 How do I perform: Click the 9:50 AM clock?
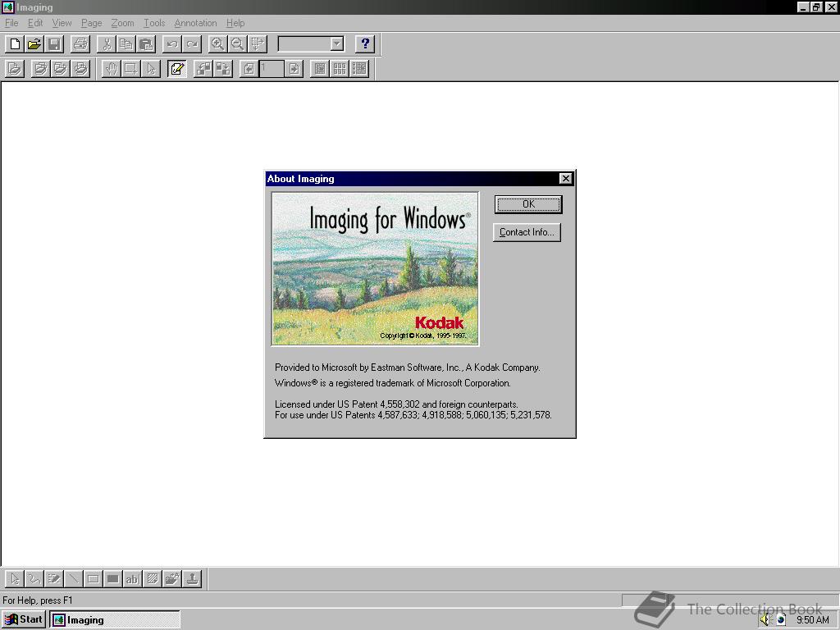coord(813,620)
